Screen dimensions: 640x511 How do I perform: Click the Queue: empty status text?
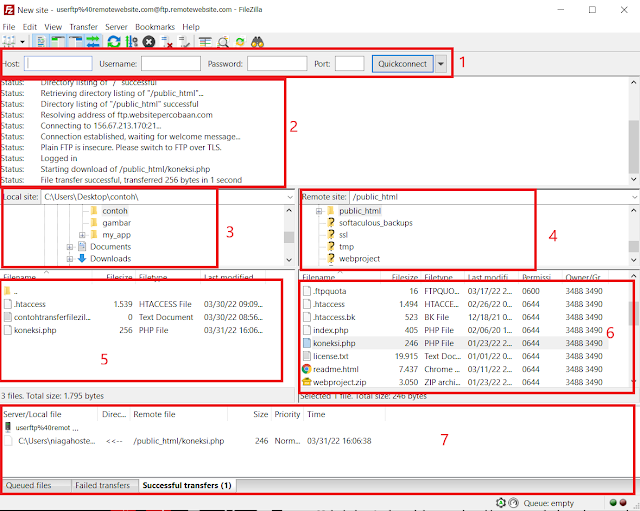coord(549,503)
